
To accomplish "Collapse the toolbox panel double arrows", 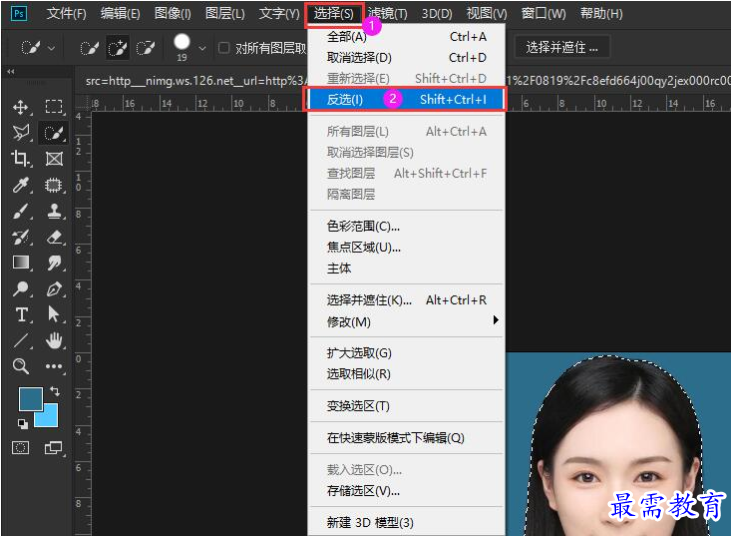I will [x=11, y=71].
